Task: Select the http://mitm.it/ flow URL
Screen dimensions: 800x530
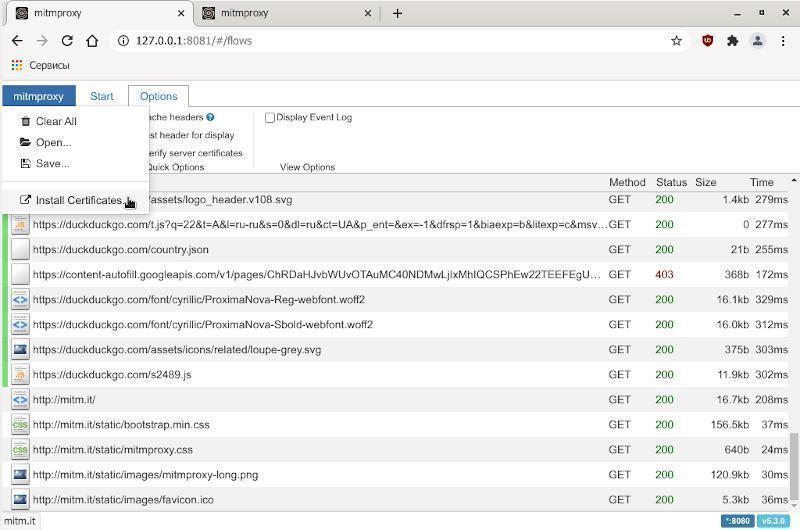Action: pos(64,399)
